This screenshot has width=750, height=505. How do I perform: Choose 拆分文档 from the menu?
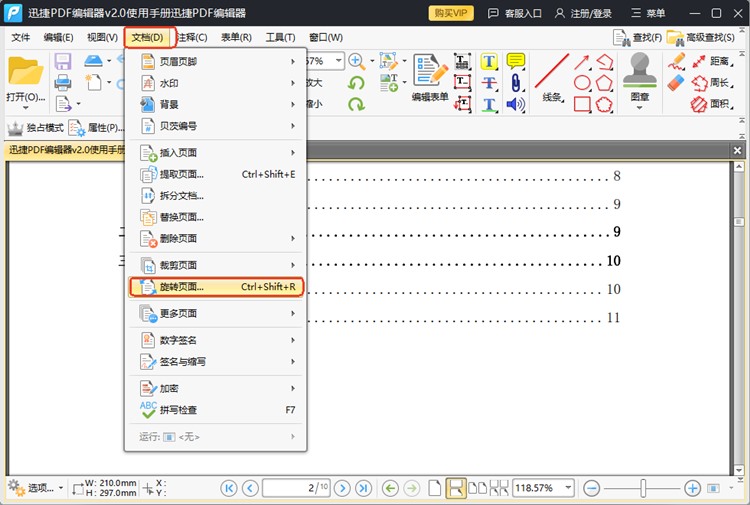(216, 196)
